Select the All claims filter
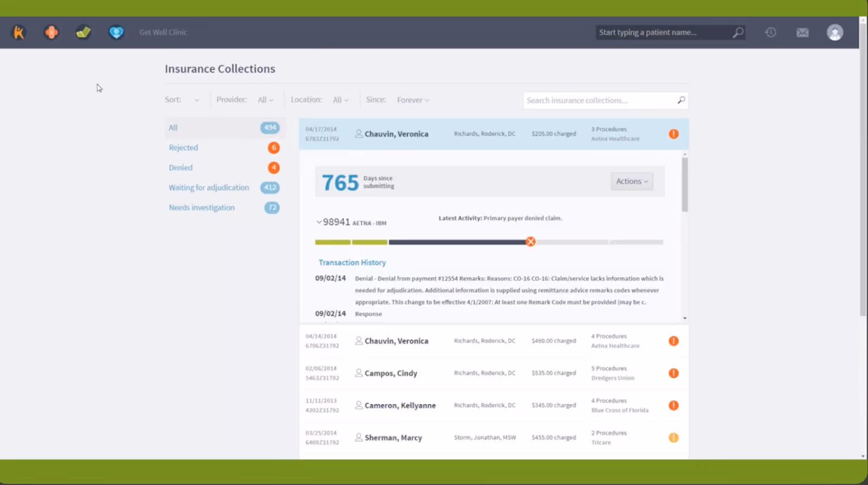The height and width of the screenshot is (485, 868). [224, 127]
